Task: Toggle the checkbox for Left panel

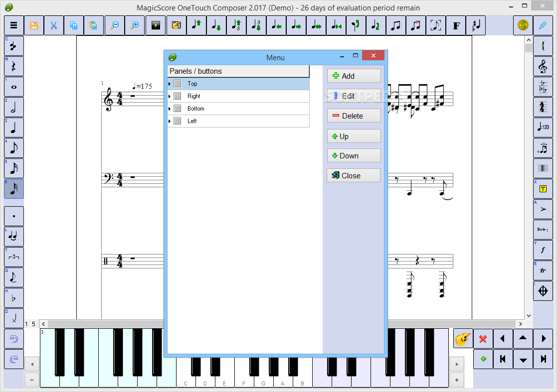Action: (178, 121)
